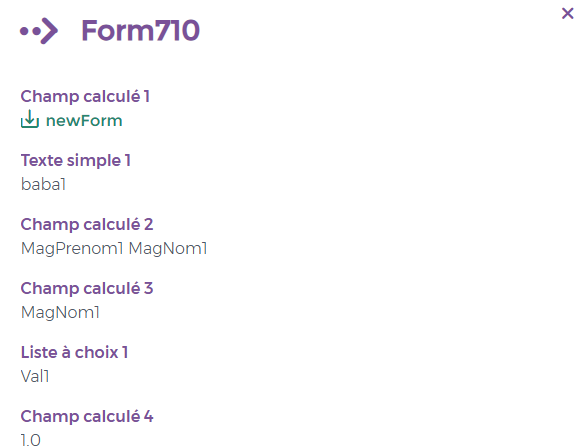The image size is (580, 446).
Task: Select the Val1 list value
Action: 35,376
